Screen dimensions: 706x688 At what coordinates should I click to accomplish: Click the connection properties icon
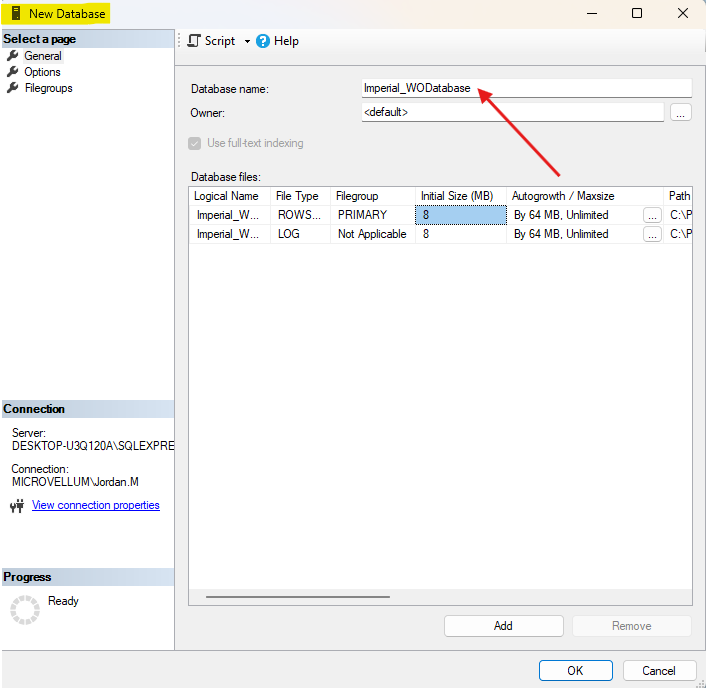(x=16, y=506)
